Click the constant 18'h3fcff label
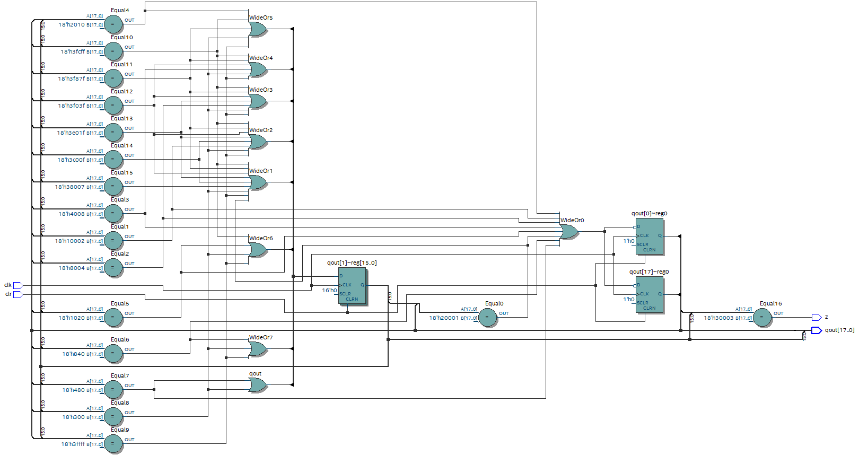The height and width of the screenshot is (455, 868). pos(73,51)
